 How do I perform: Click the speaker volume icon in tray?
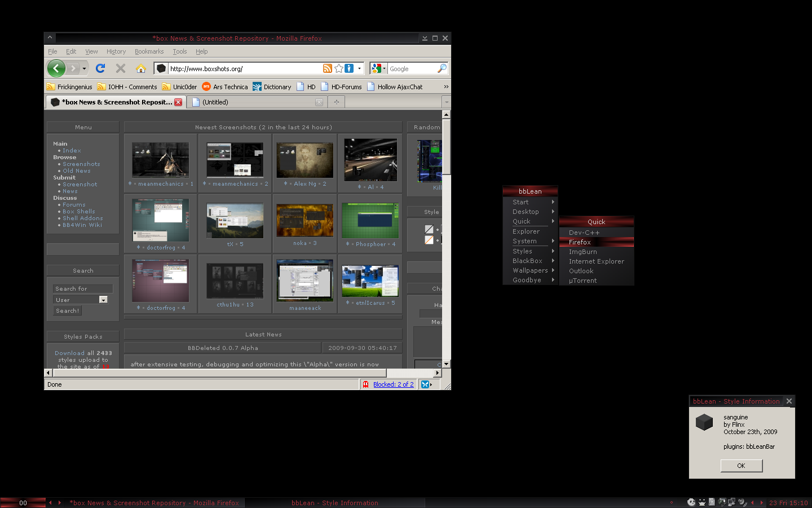click(x=742, y=502)
